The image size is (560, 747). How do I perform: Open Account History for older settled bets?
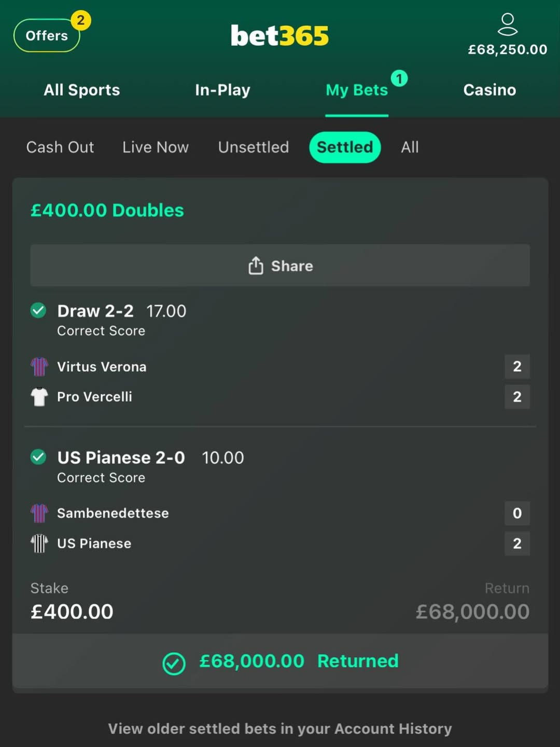point(280,729)
